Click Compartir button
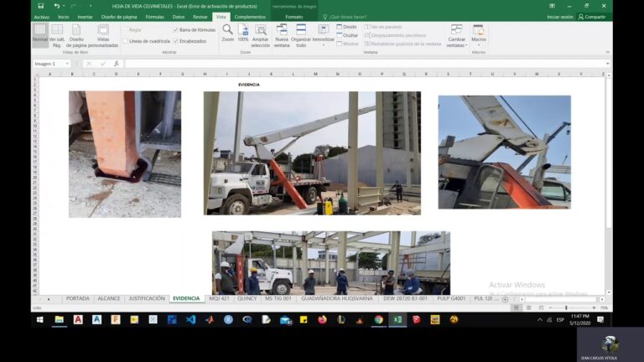This screenshot has width=644, height=362. point(591,16)
